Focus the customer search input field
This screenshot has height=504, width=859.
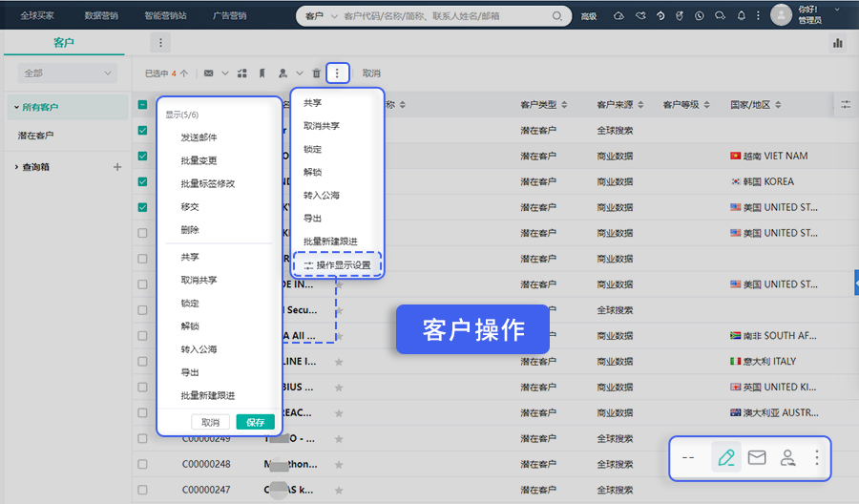coord(445,16)
